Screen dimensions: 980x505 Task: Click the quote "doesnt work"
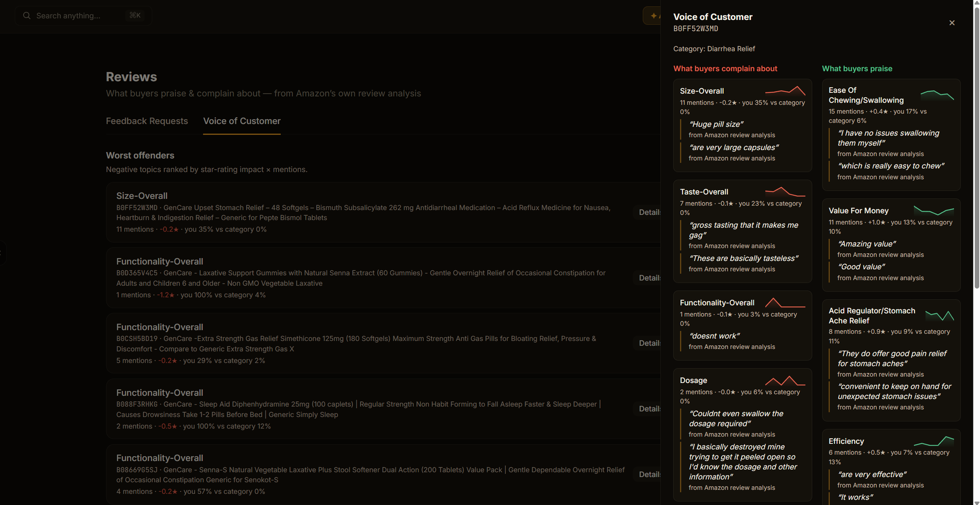[x=714, y=336]
